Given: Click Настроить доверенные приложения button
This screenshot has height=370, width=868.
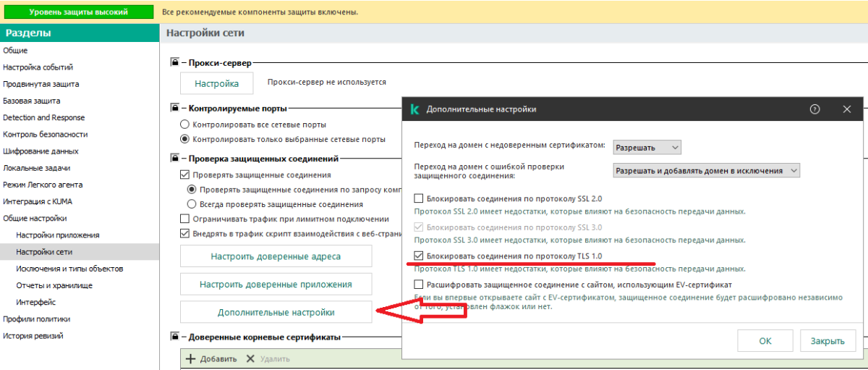Looking at the screenshot, I should click(276, 285).
